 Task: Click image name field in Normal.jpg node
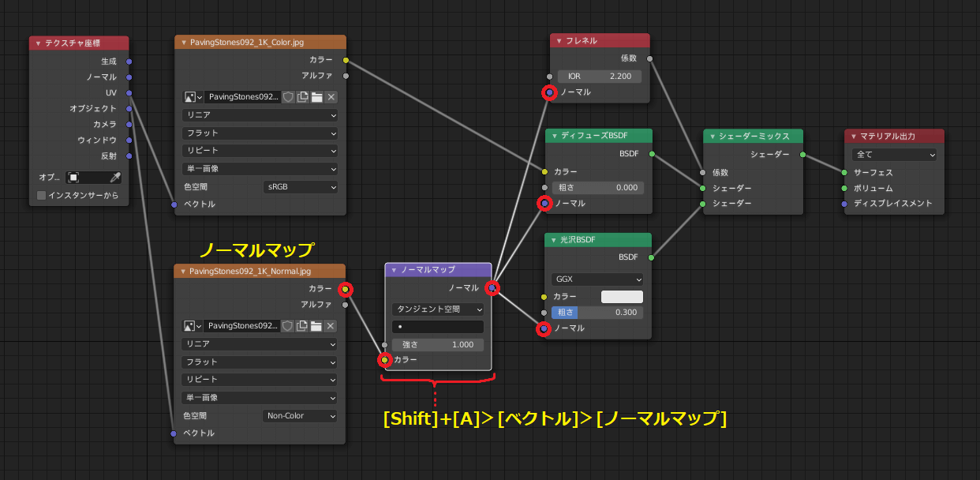242,326
